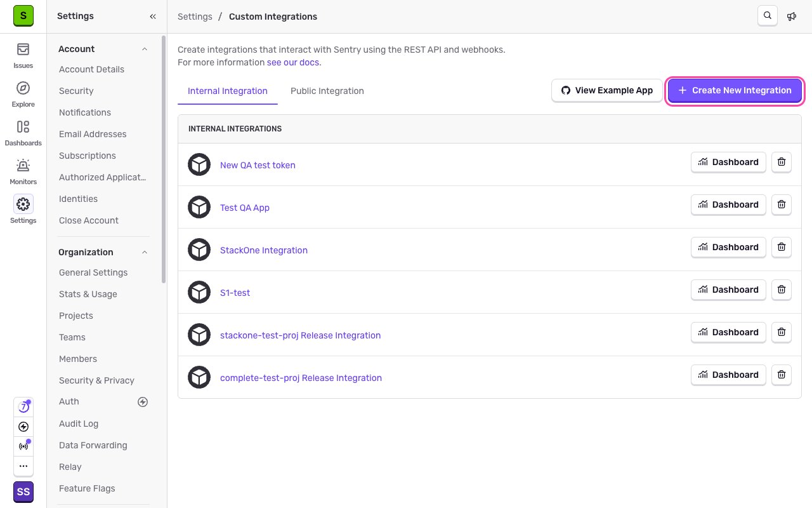The width and height of the screenshot is (812, 508).
Task: Open Projects settings
Action: (x=76, y=316)
